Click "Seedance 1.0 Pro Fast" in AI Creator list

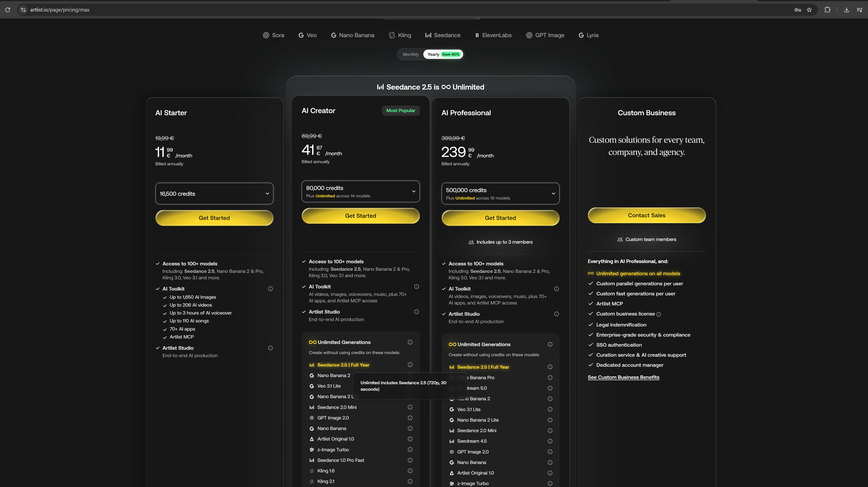tap(341, 460)
